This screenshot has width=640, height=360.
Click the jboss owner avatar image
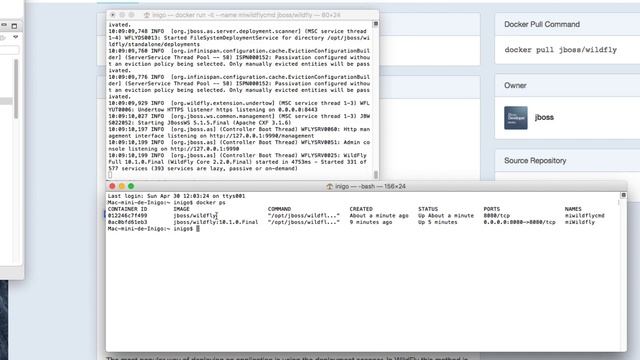point(516,118)
